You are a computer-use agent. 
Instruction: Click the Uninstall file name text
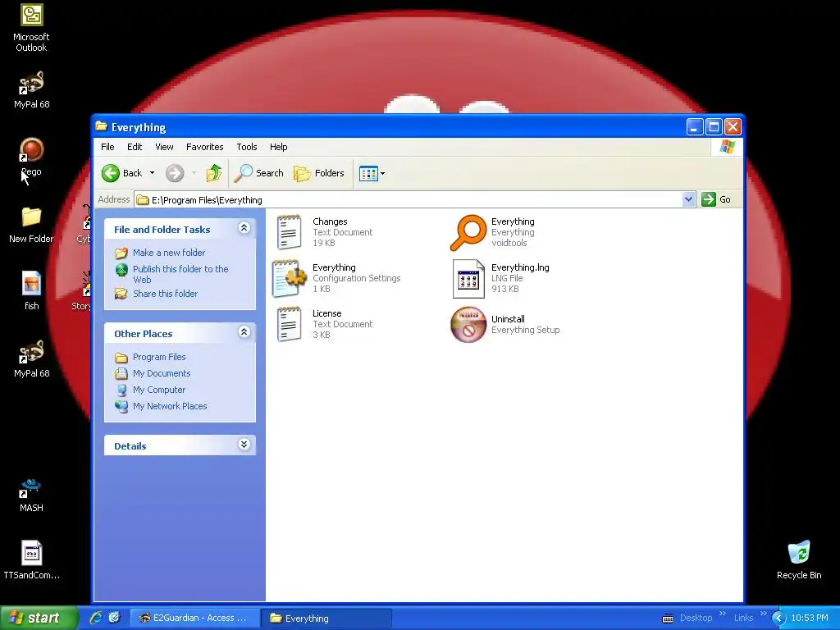click(x=508, y=319)
